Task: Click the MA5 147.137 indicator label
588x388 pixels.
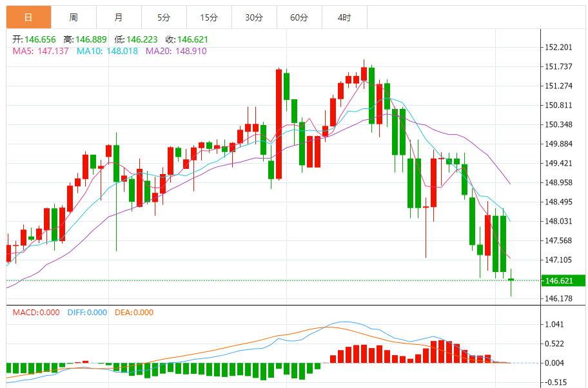Action: point(41,51)
